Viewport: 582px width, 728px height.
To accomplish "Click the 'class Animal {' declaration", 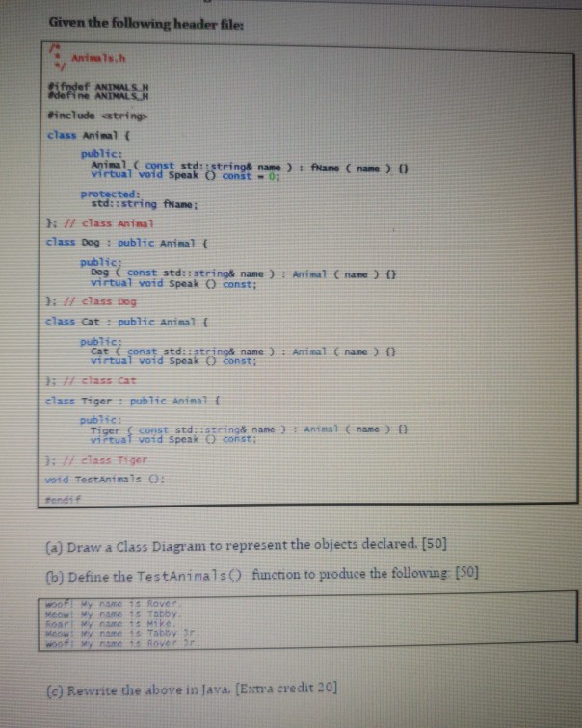I will pos(89,136).
